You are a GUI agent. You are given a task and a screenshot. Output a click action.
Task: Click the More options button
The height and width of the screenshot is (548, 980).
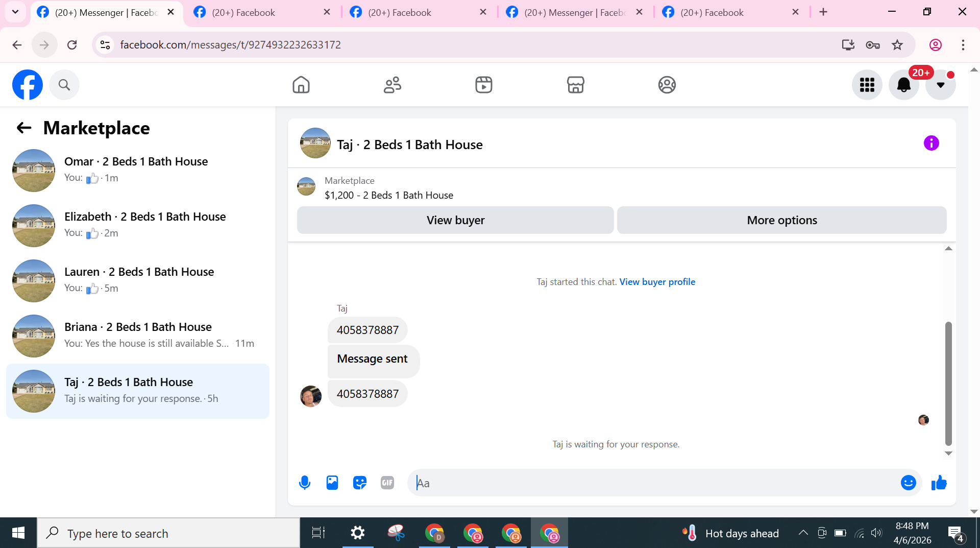point(782,220)
